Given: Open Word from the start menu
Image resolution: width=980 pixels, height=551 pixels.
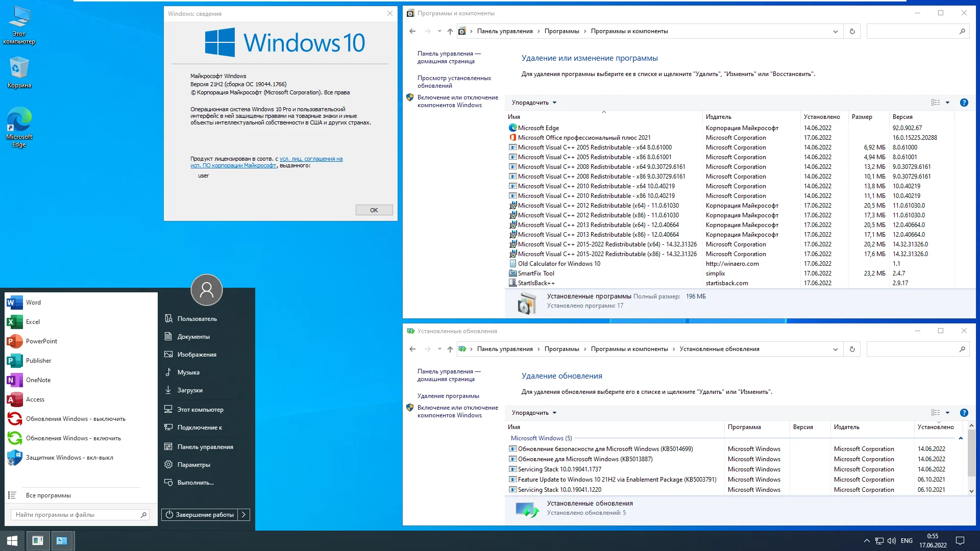Looking at the screenshot, I should pos(33,303).
